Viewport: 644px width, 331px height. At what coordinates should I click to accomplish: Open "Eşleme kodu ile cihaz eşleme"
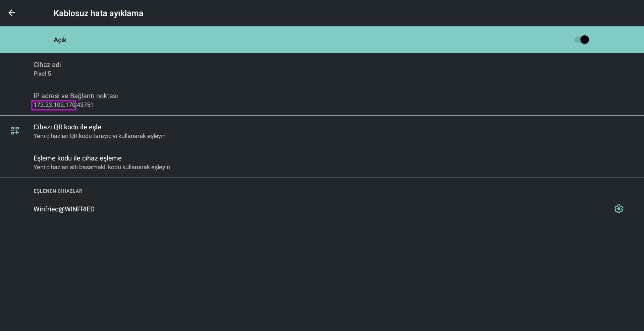(x=77, y=158)
